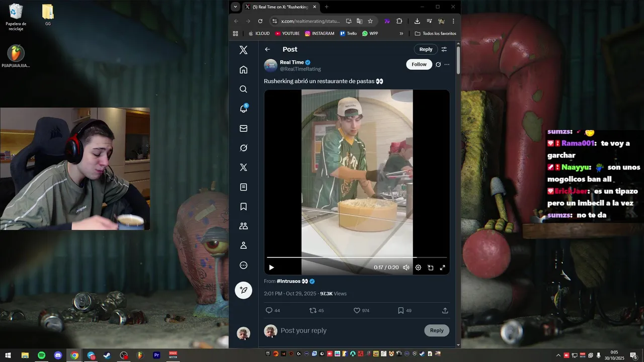
Task: Click the Grok explain post icon
Action: (x=438, y=64)
